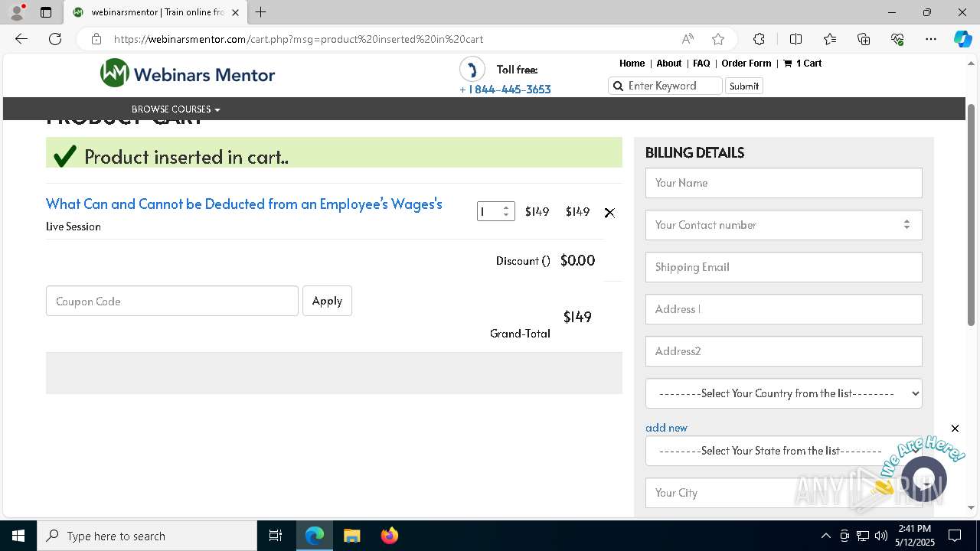Launch Firefox from taskbar

tap(390, 536)
